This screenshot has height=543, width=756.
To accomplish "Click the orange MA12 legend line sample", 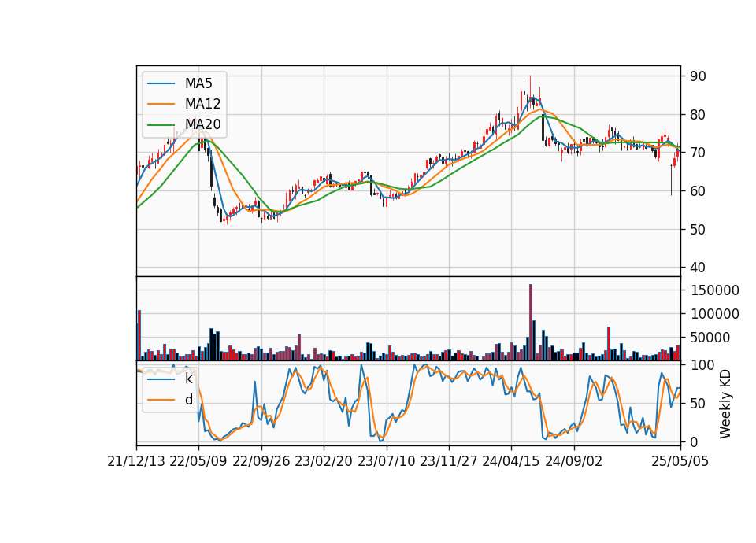I will [161, 104].
